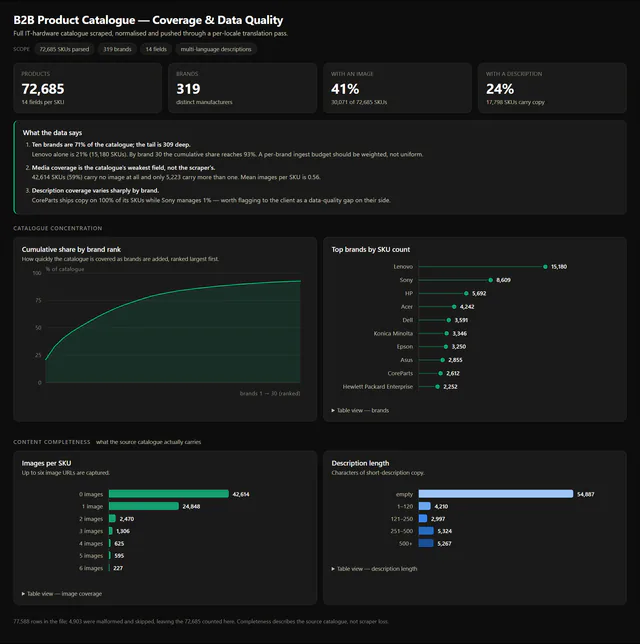
Task: Click the 'CATALOGUE CONCENTRATION' section heading
Action: click(58, 228)
